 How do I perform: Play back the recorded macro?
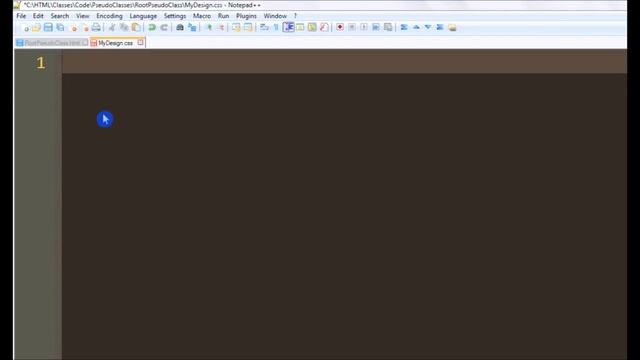[x=364, y=28]
